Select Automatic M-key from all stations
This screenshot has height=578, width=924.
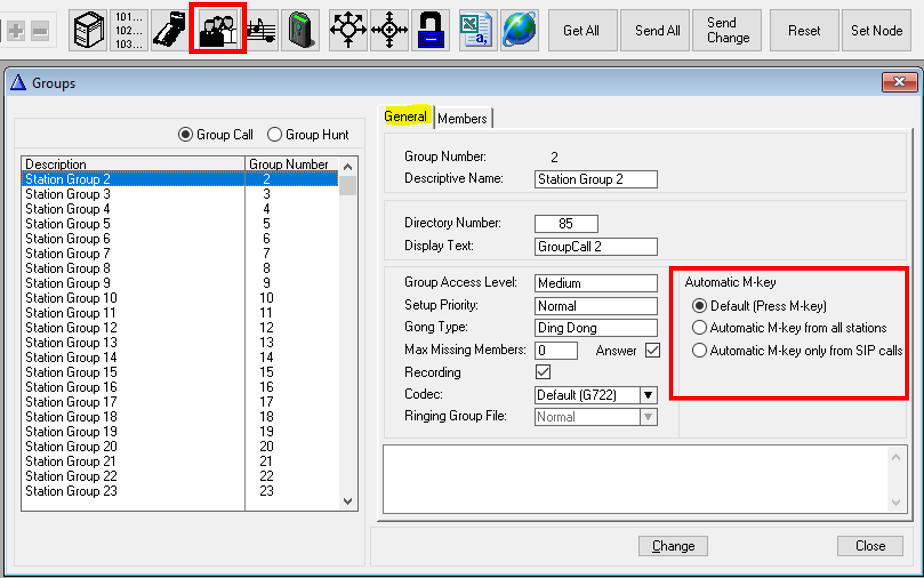699,328
